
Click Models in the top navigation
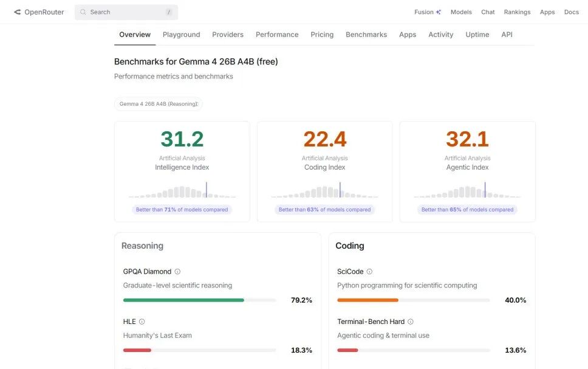[x=461, y=12]
